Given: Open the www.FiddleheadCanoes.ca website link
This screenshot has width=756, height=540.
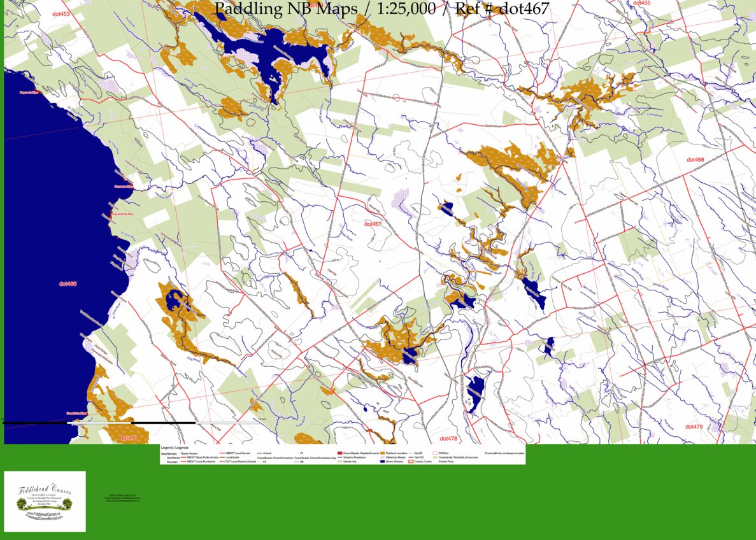Looking at the screenshot, I should point(44,514).
